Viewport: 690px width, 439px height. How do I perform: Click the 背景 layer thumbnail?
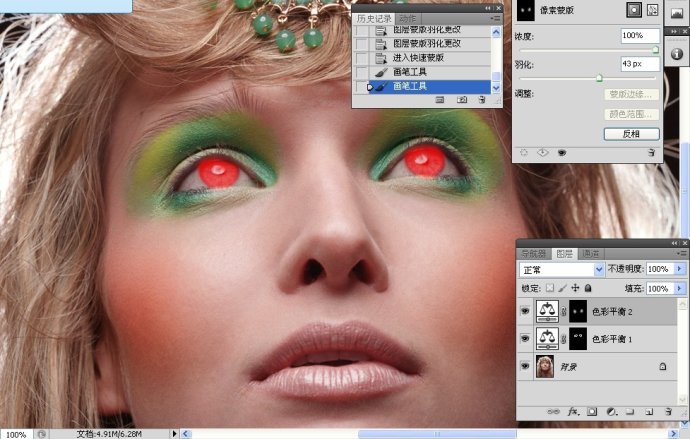tap(545, 366)
